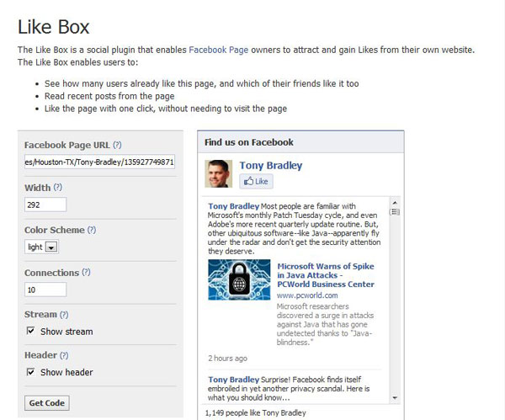Open the Color Scheme light dropdown

pos(41,247)
